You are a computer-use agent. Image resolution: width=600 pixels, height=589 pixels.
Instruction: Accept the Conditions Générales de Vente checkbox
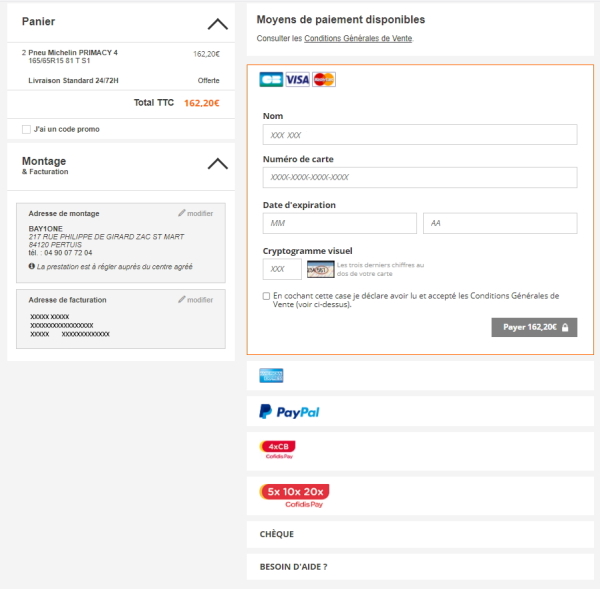click(x=266, y=296)
